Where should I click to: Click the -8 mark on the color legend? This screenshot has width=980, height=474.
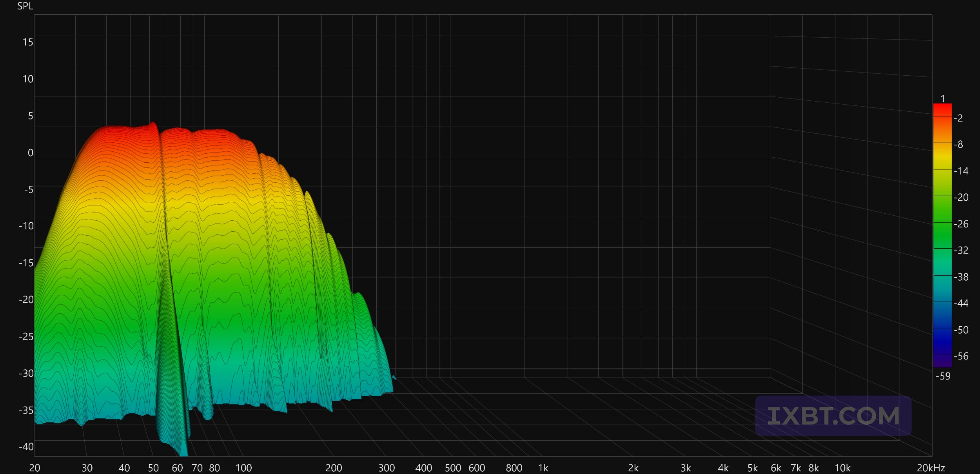[958, 144]
